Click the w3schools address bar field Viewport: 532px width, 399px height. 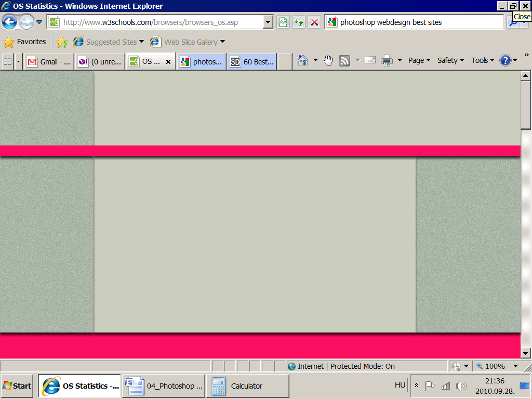point(155,22)
